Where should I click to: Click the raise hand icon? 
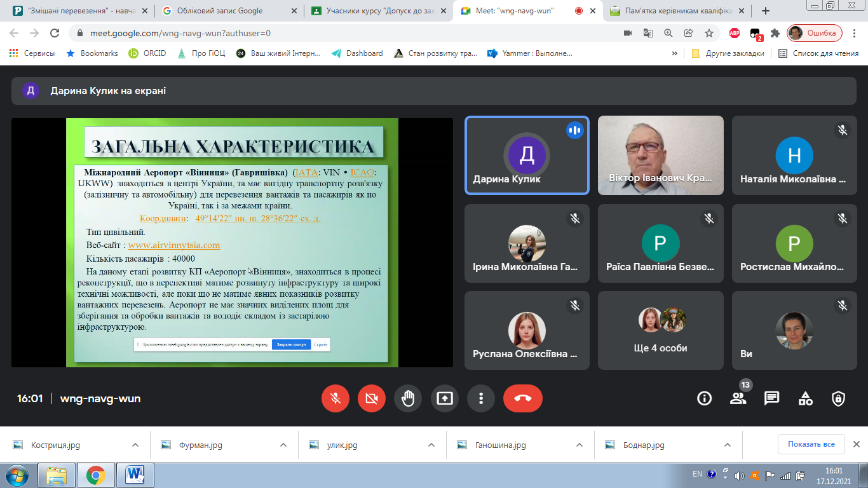point(408,398)
